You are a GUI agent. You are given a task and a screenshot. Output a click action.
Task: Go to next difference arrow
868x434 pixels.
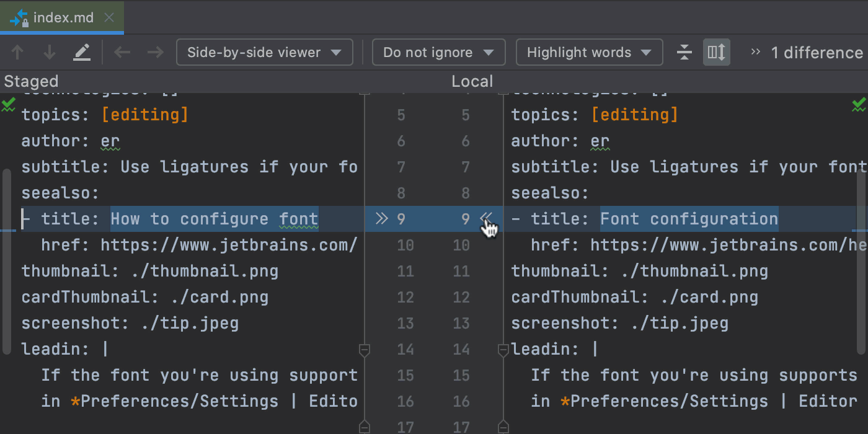click(x=50, y=53)
